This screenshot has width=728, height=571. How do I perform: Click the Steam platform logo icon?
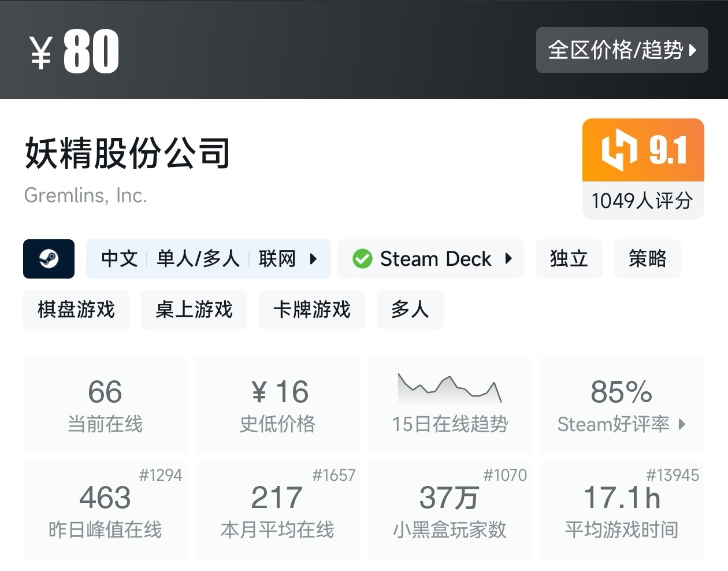(x=49, y=259)
